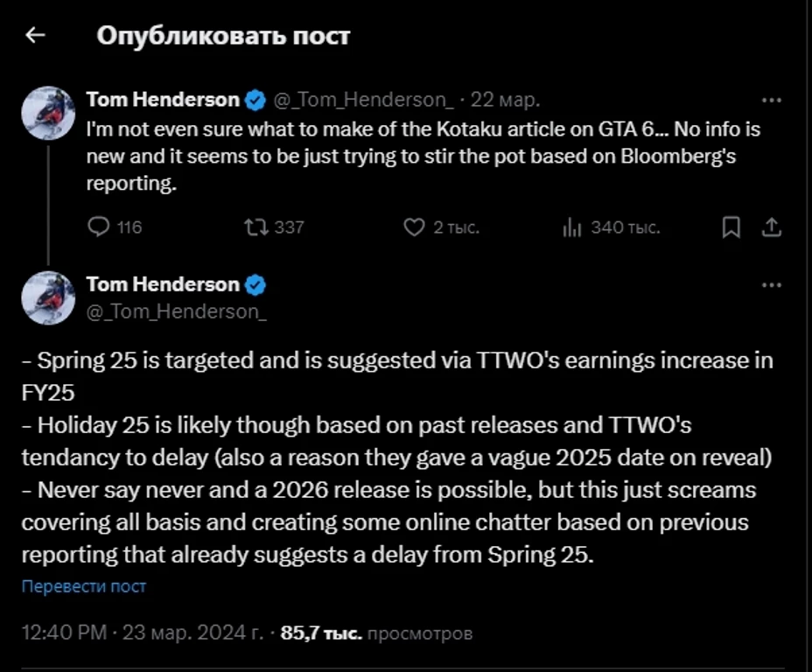Click the @_Tom_Henderson_ handle under second post
The width and height of the screenshot is (812, 672).
click(x=176, y=311)
